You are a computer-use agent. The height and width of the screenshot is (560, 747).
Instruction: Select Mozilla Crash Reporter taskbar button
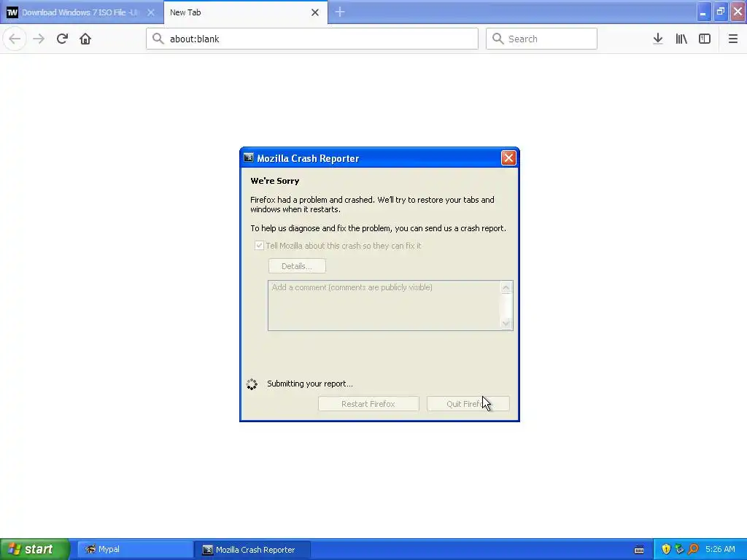pos(252,550)
